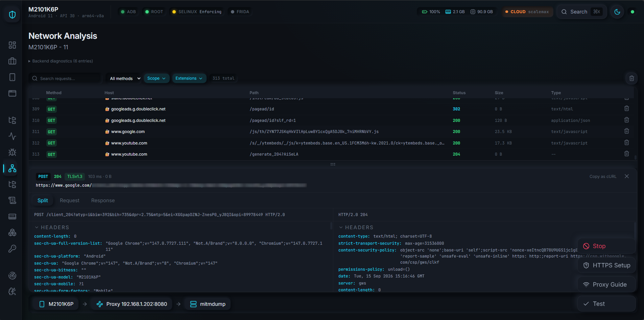
Task: Open the memory chip icon in sidebar
Action: click(12, 216)
